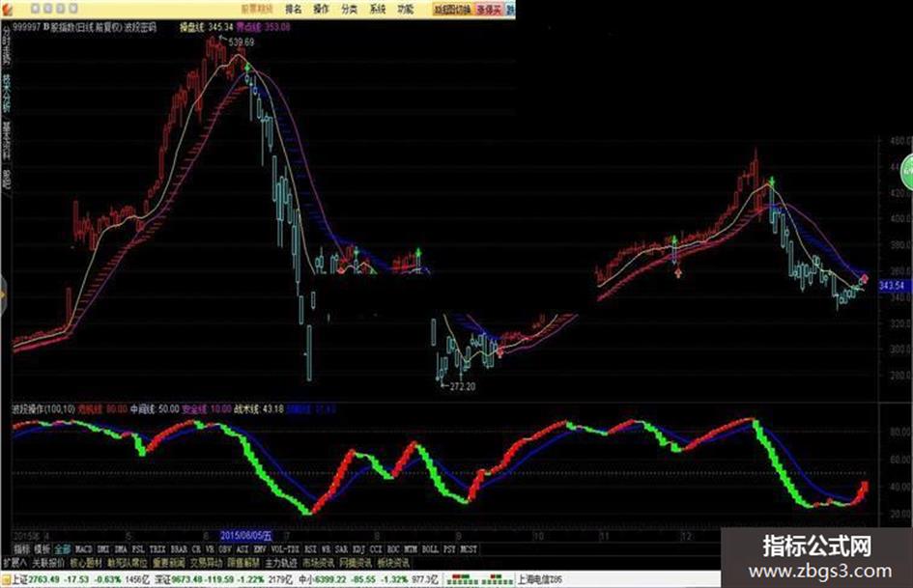Viewport: 913px width, 588px height.
Task: Select the 模板 tab
Action: point(42,549)
